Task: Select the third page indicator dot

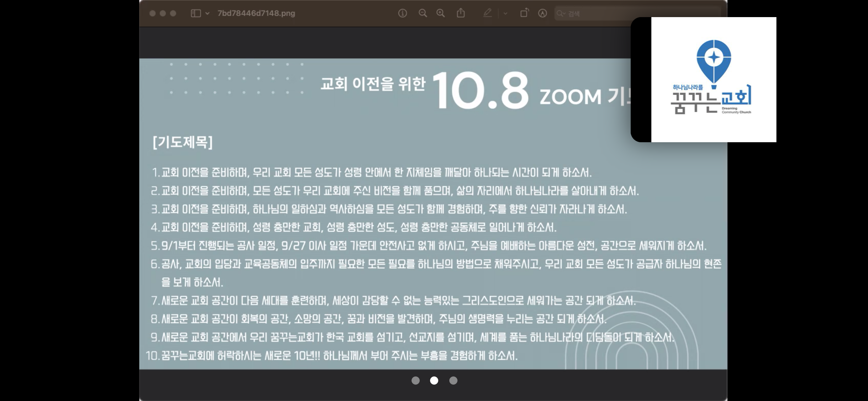Action: point(453,381)
